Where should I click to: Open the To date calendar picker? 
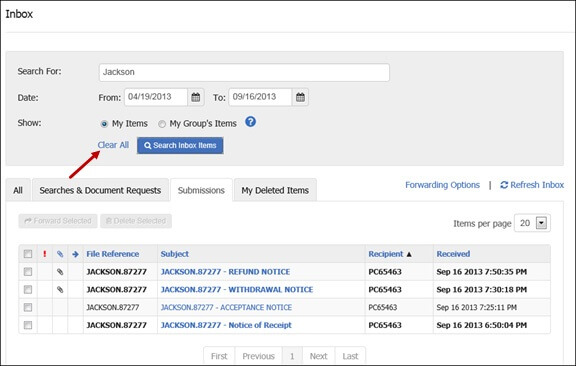click(300, 97)
